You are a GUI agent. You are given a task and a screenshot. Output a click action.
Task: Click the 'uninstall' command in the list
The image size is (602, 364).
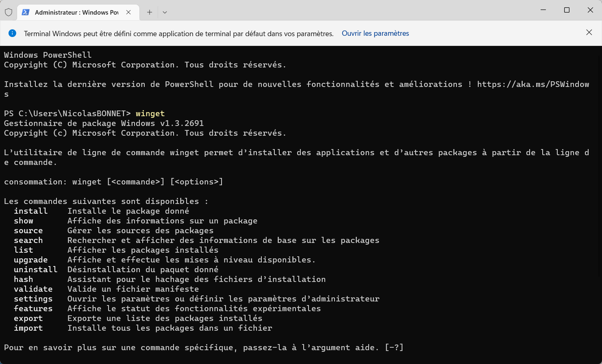[x=36, y=270]
